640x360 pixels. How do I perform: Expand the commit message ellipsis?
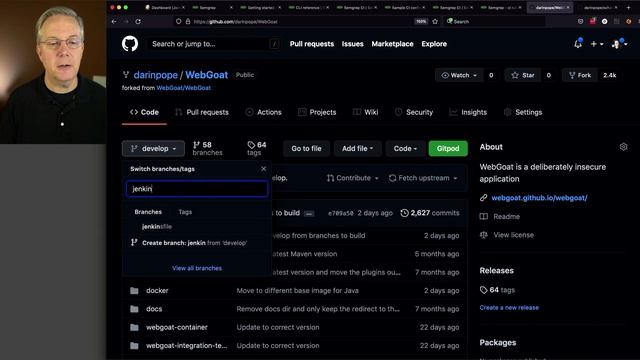309,213
